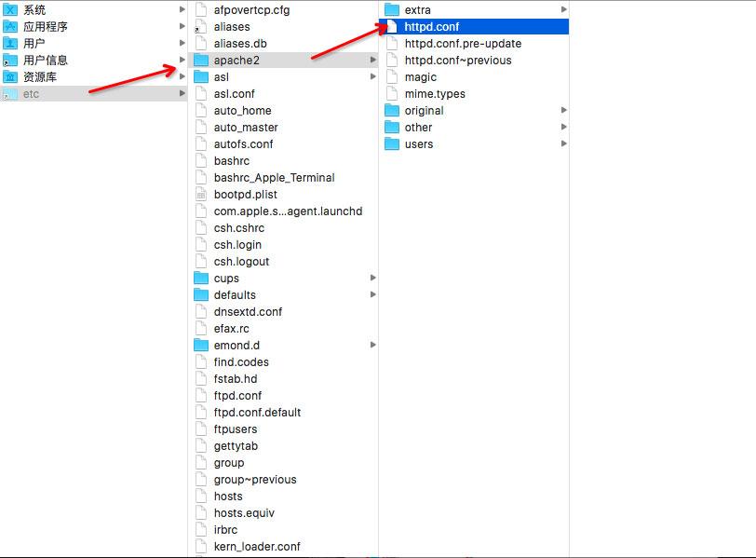Click the bashrc file icon
The width and height of the screenshot is (756, 558).
201,160
